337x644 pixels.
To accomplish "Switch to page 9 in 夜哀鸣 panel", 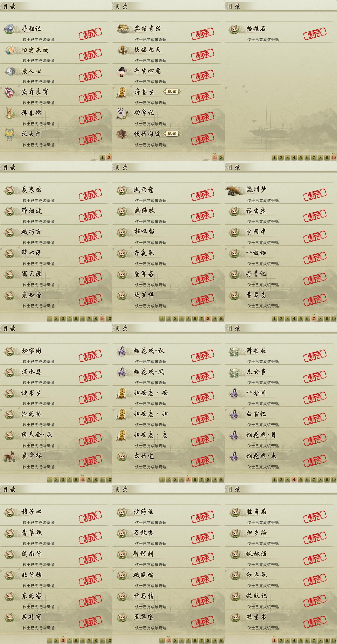I will pyautogui.click(x=102, y=319).
